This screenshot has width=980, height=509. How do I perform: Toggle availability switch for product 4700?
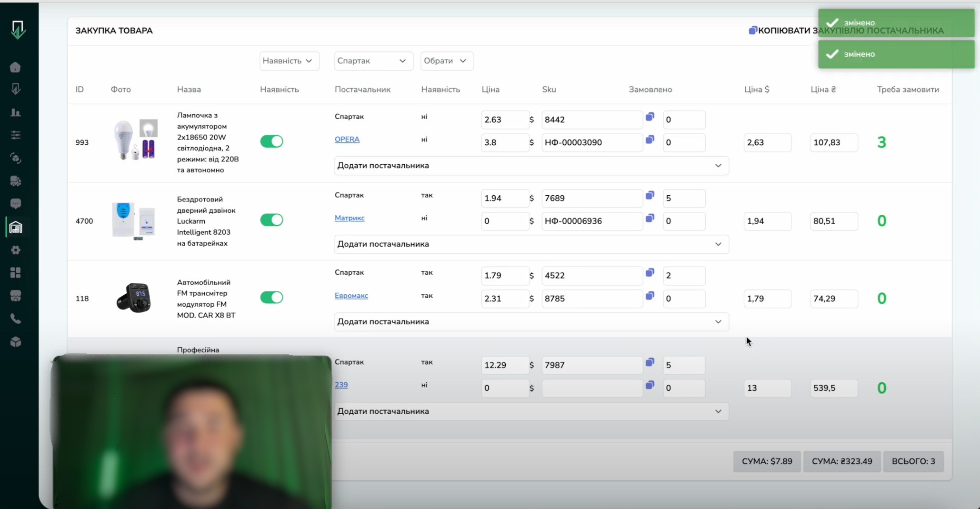tap(271, 220)
